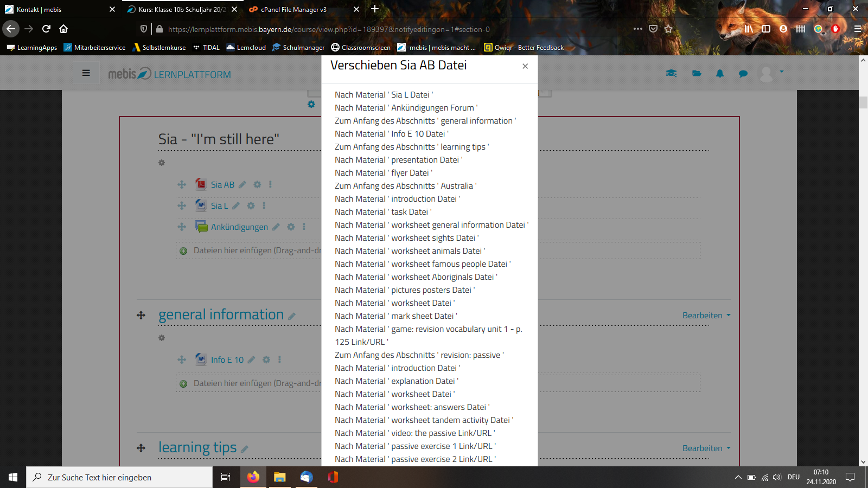The width and height of the screenshot is (868, 488).
Task: Bookmark this page with the star icon
Action: pos(668,29)
